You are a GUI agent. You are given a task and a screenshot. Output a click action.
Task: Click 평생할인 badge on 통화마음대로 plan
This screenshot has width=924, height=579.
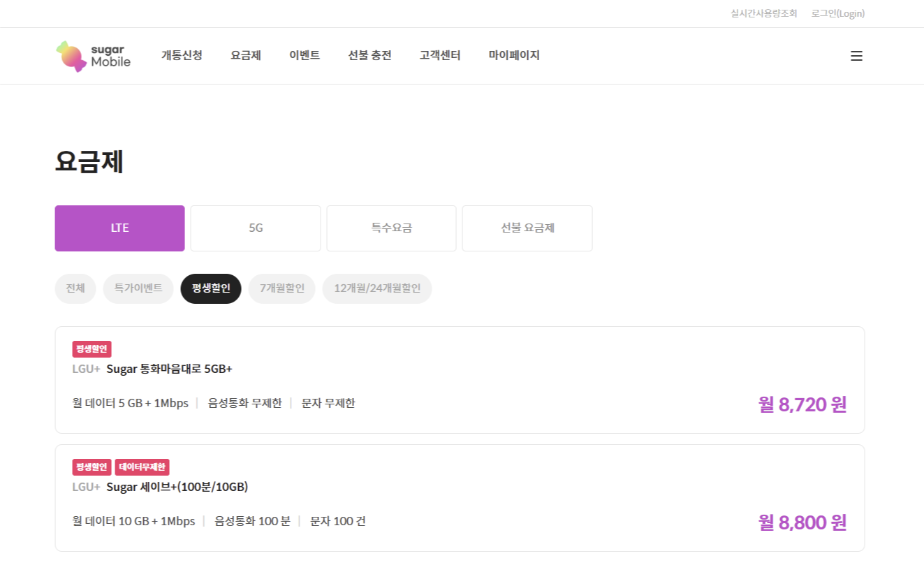point(92,349)
